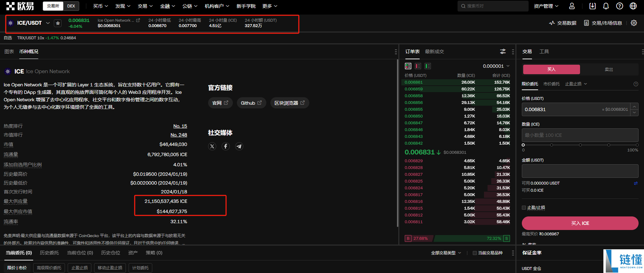The image size is (644, 273).
Task: Open order book filter settings icon
Action: [503, 51]
